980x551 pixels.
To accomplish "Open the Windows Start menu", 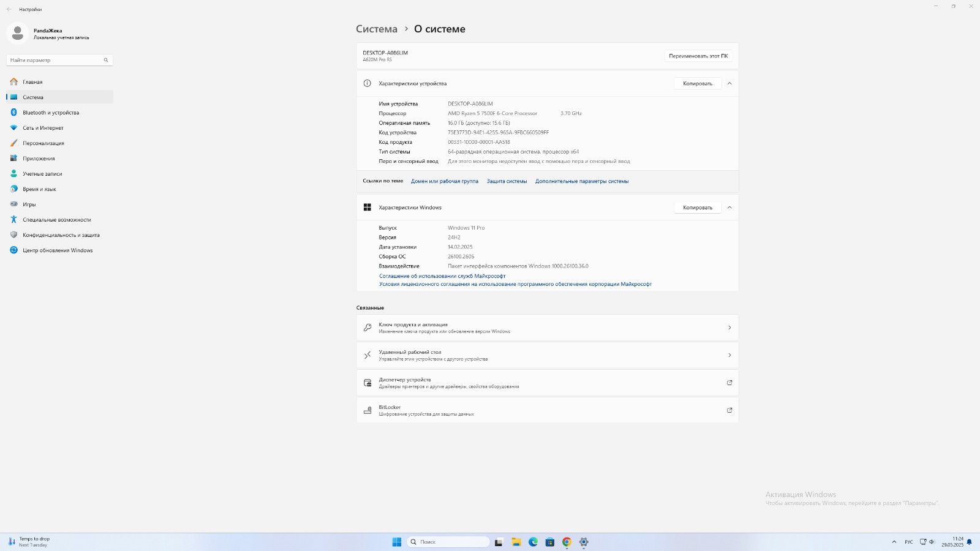I will click(396, 542).
